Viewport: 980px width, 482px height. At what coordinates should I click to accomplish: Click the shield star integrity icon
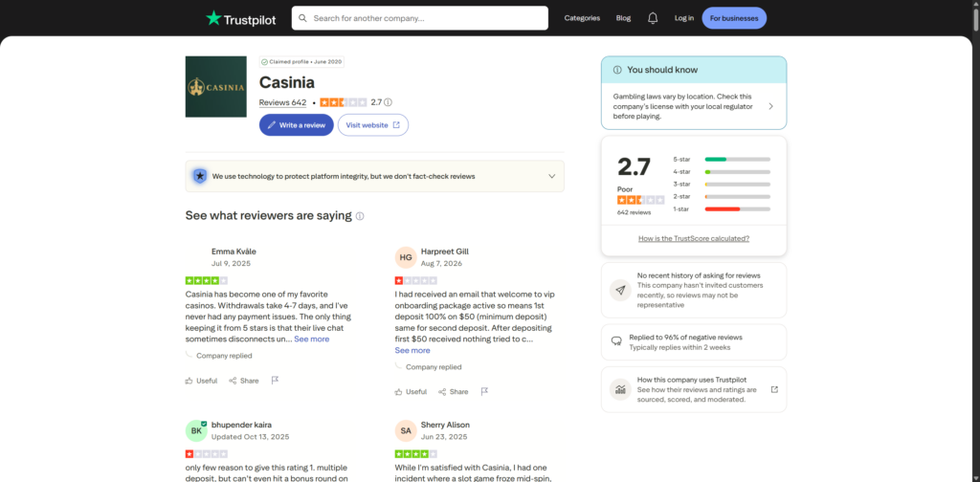pos(200,176)
